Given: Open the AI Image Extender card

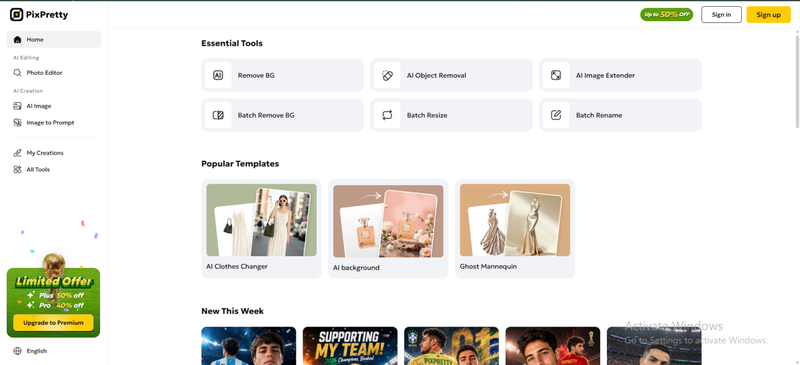Looking at the screenshot, I should tap(620, 75).
